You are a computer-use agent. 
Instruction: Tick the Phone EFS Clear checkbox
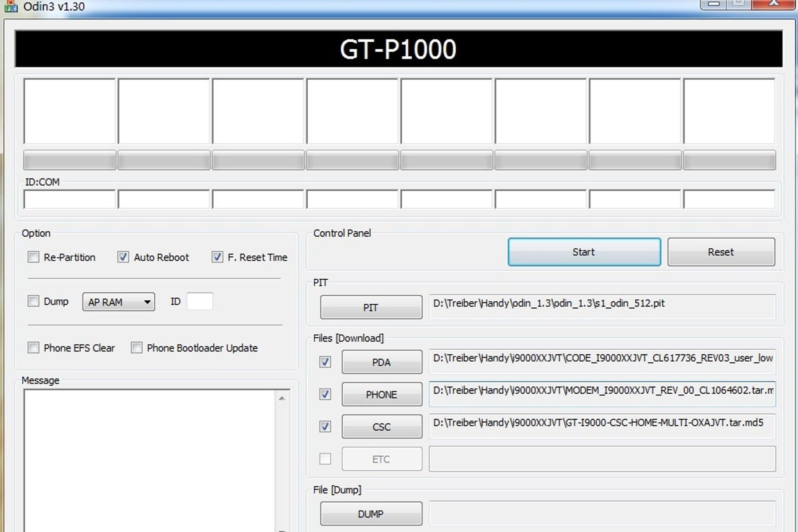[x=33, y=348]
